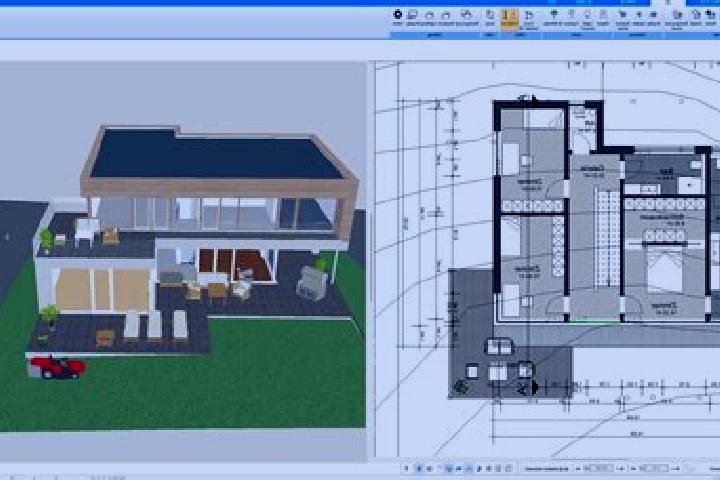
Task: Click the dark cube icon at ribbon's right end
Action: [711, 15]
